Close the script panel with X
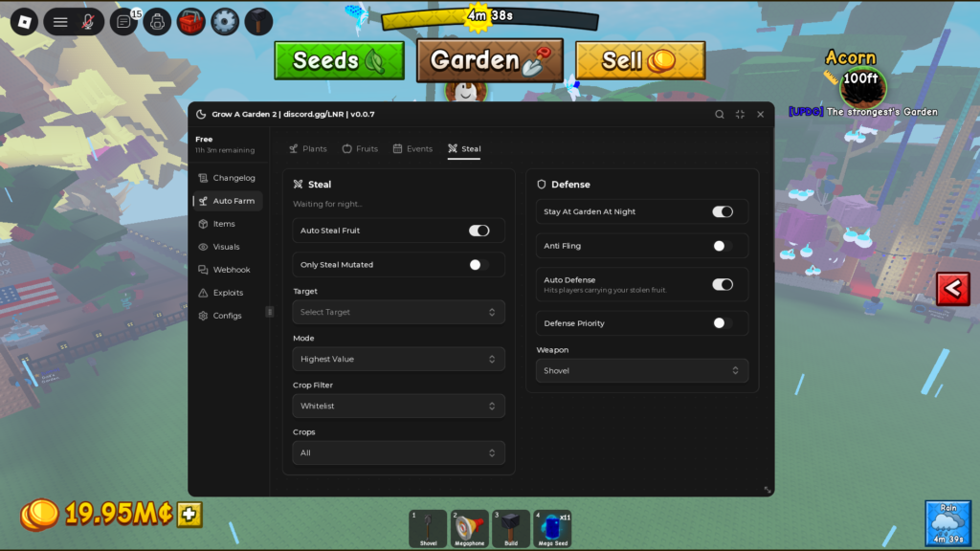 point(761,115)
